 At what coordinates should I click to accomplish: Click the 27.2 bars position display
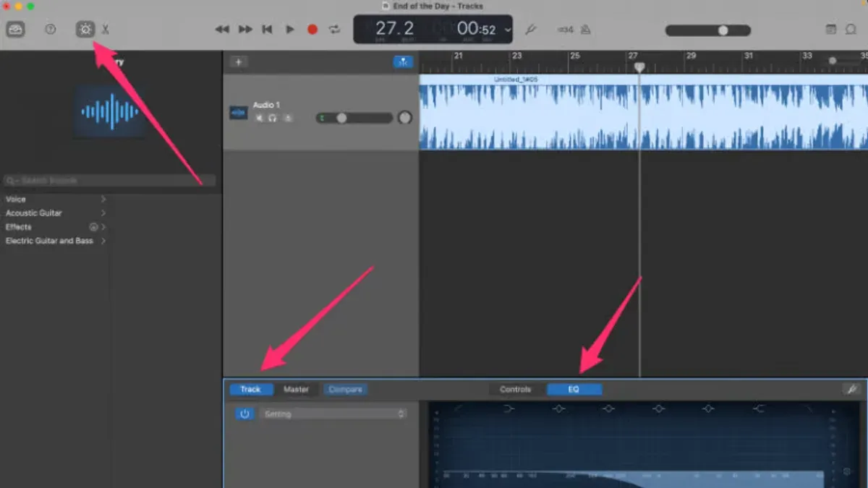pyautogui.click(x=394, y=29)
